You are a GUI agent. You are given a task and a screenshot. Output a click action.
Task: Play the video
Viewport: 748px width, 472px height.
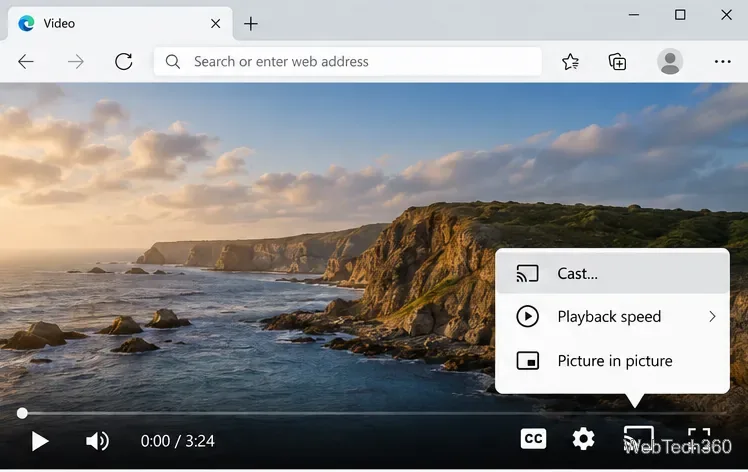[40, 441]
